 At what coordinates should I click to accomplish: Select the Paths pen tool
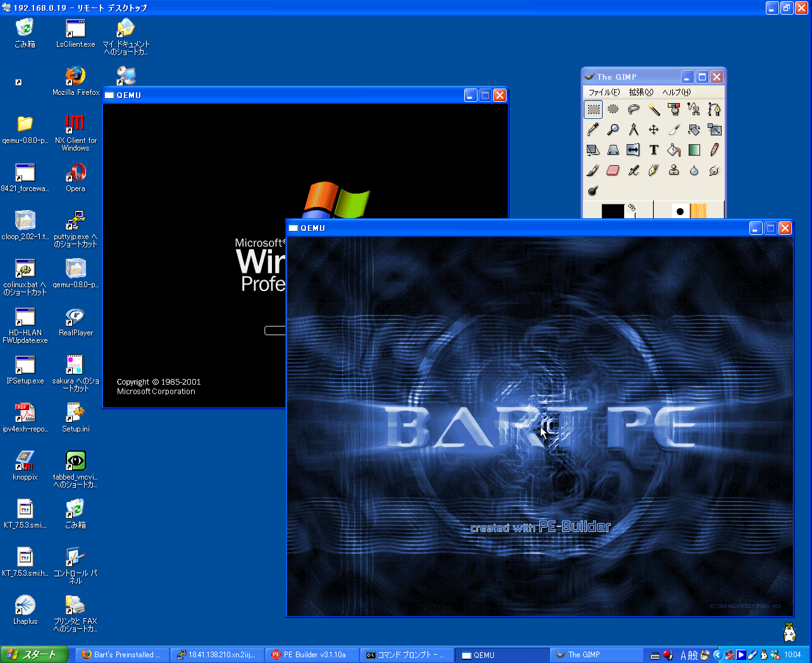pyautogui.click(x=715, y=109)
